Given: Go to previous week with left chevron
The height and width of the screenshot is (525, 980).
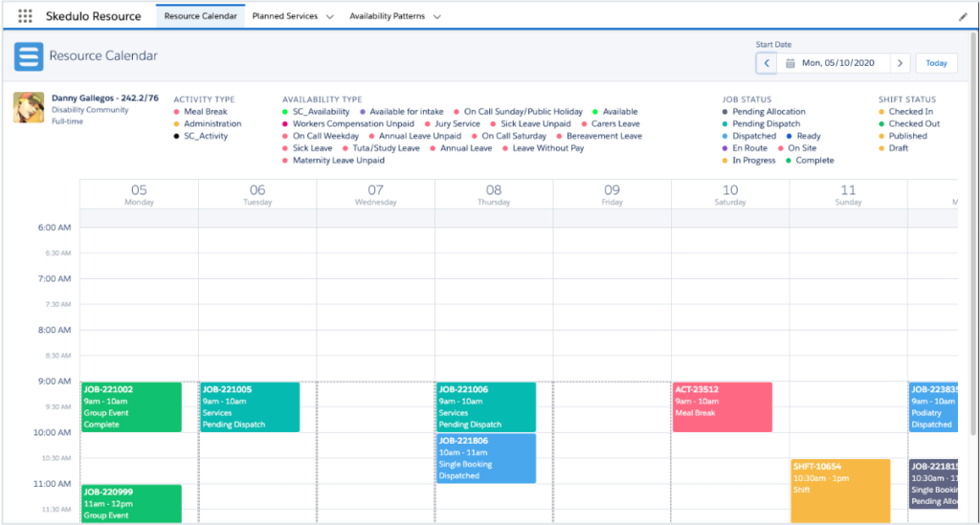Looking at the screenshot, I should 767,63.
